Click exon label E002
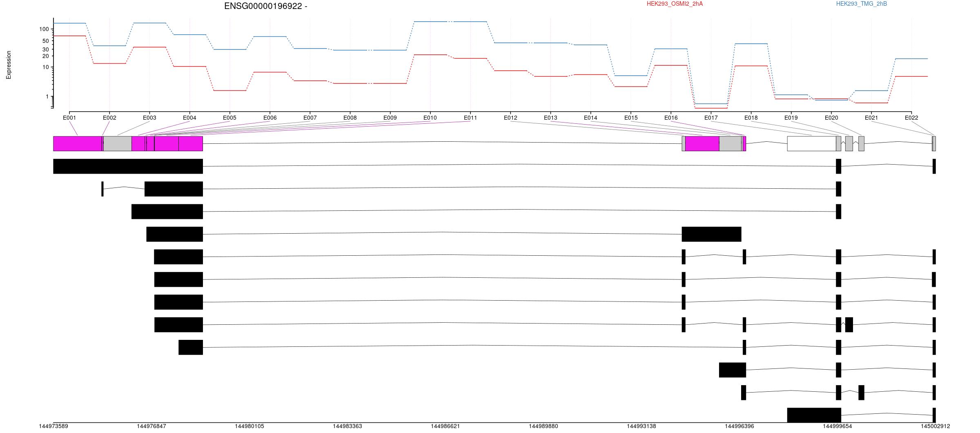The image size is (980, 433). (x=109, y=118)
